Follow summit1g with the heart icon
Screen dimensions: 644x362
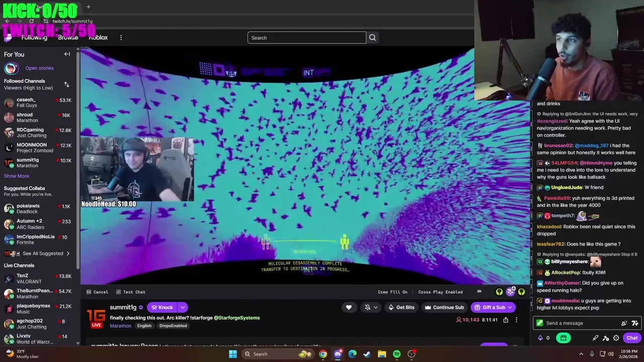[349, 307]
